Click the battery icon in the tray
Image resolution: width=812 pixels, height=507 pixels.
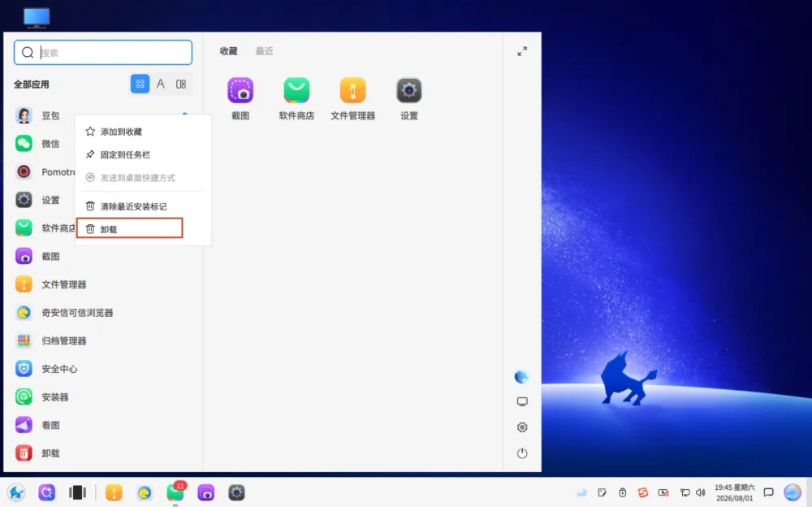tap(663, 492)
